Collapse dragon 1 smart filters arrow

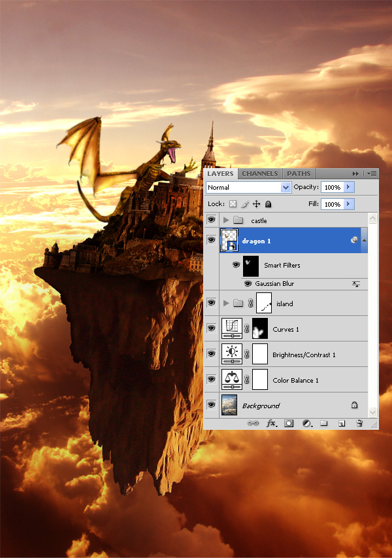(x=365, y=240)
